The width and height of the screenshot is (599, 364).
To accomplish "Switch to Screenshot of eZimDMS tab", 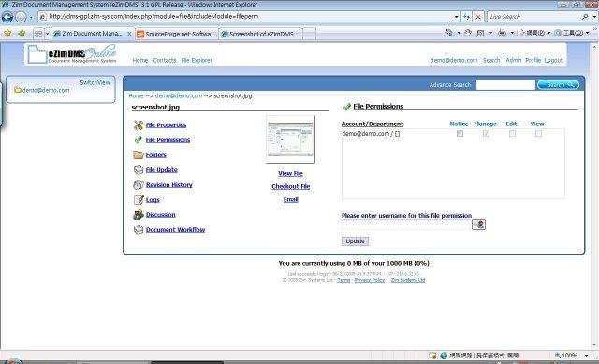I will pos(260,34).
